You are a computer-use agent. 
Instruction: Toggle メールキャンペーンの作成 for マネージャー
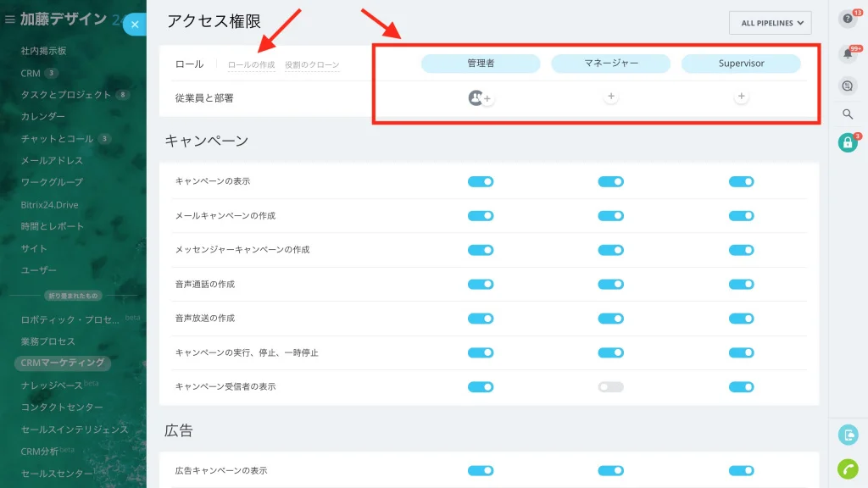[x=610, y=216]
